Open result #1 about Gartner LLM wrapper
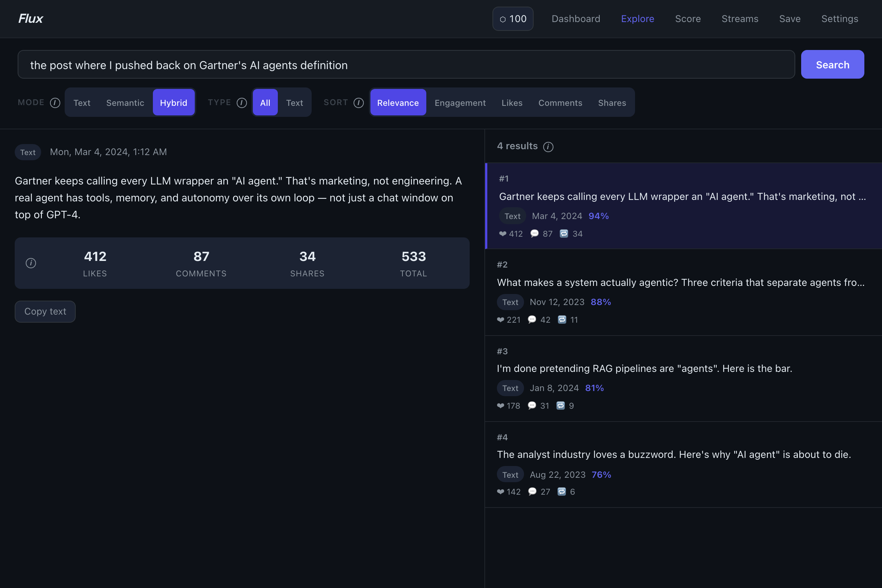This screenshot has height=588, width=882. pos(683,206)
